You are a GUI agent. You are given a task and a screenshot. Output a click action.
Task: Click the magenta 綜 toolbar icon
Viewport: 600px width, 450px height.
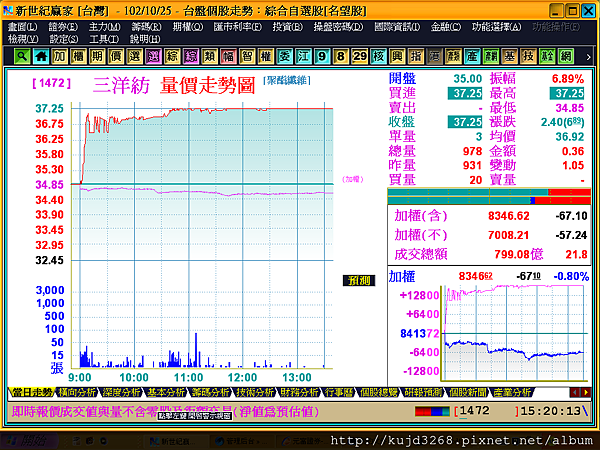(191, 57)
